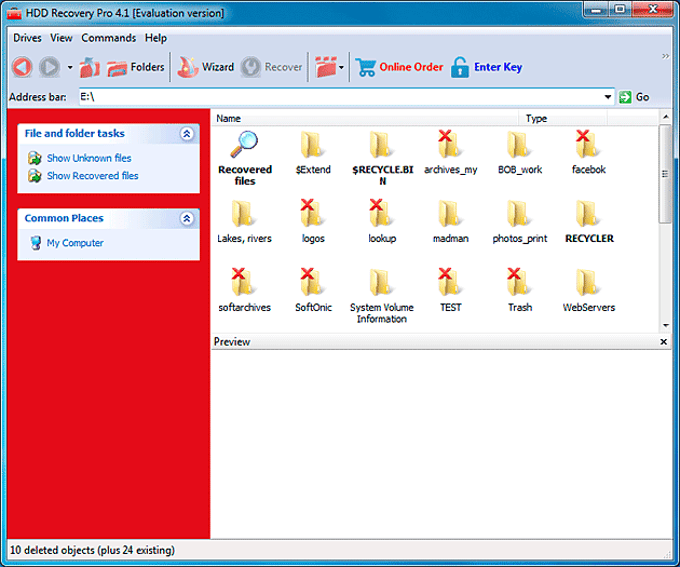The image size is (680, 567).
Task: Collapse the Common Places panel
Action: pyautogui.click(x=186, y=218)
